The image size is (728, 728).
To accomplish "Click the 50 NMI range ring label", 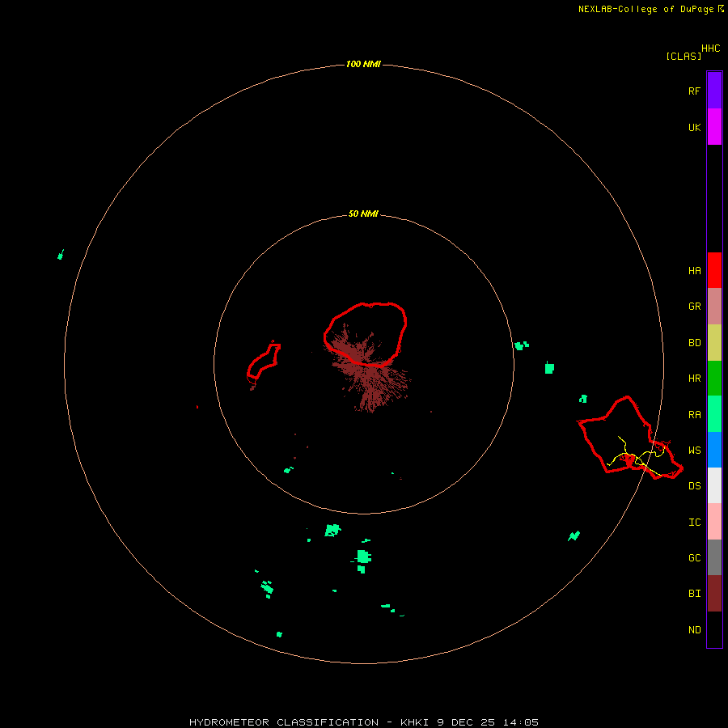I will pyautogui.click(x=363, y=214).
